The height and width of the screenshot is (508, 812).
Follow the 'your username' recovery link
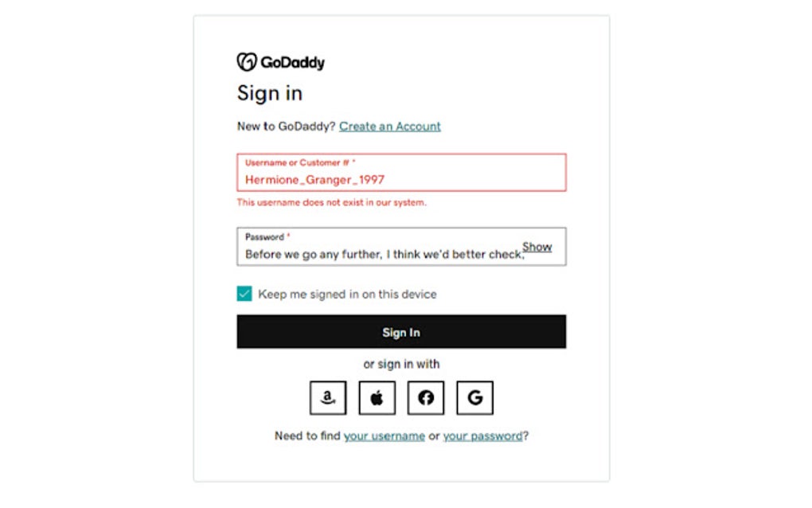pyautogui.click(x=384, y=436)
